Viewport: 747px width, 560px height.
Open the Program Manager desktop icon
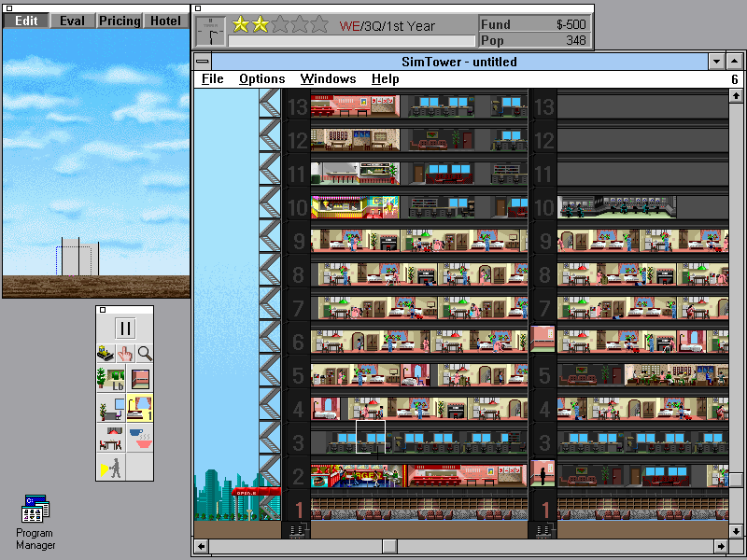pyautogui.click(x=35, y=522)
